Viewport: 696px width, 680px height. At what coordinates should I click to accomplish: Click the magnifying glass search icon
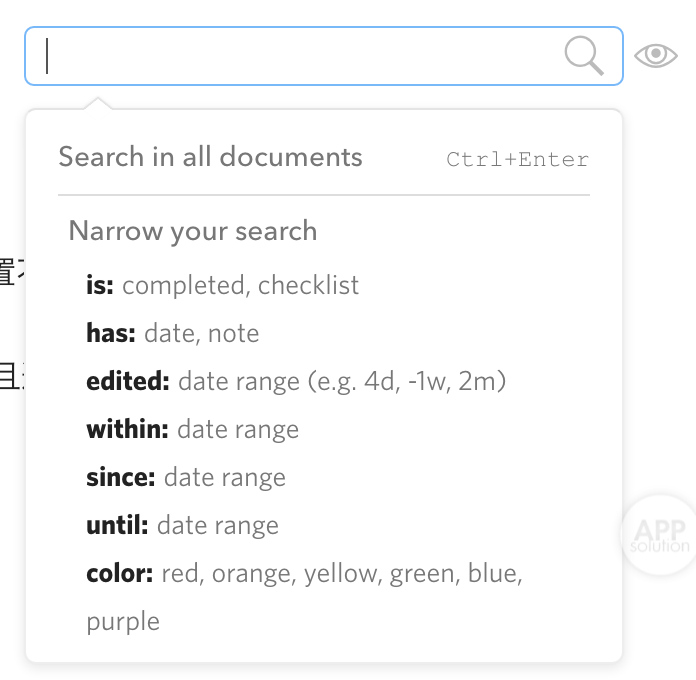pyautogui.click(x=584, y=55)
